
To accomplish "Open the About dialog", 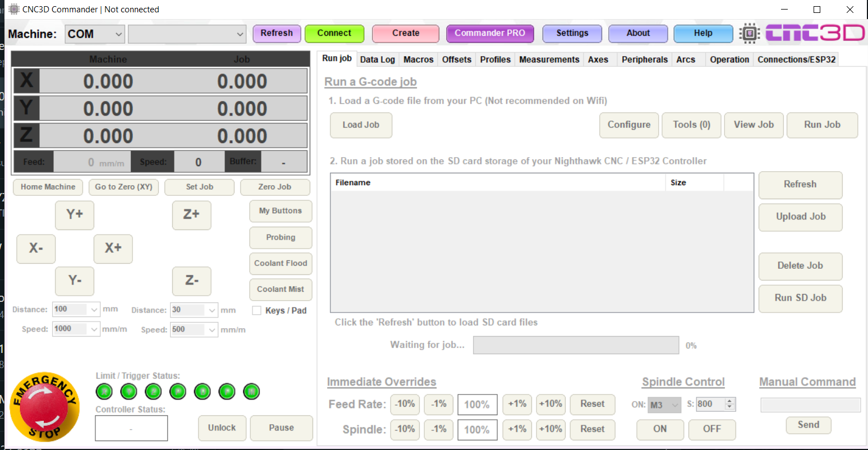I will pos(638,33).
